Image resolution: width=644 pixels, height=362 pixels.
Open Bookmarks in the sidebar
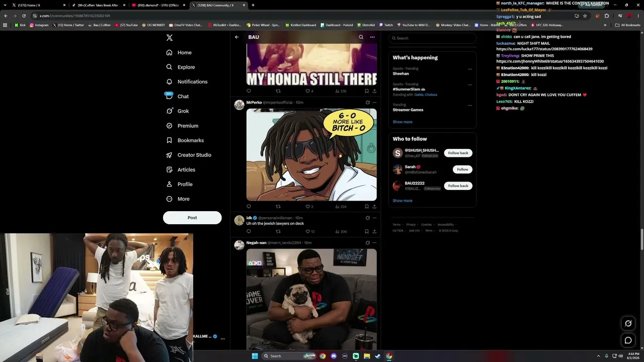185,140
